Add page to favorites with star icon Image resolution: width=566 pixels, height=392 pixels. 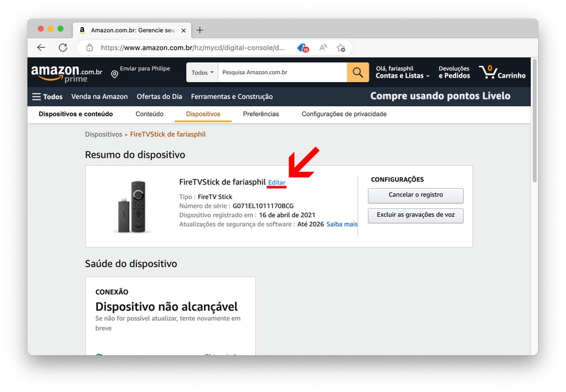(x=341, y=48)
